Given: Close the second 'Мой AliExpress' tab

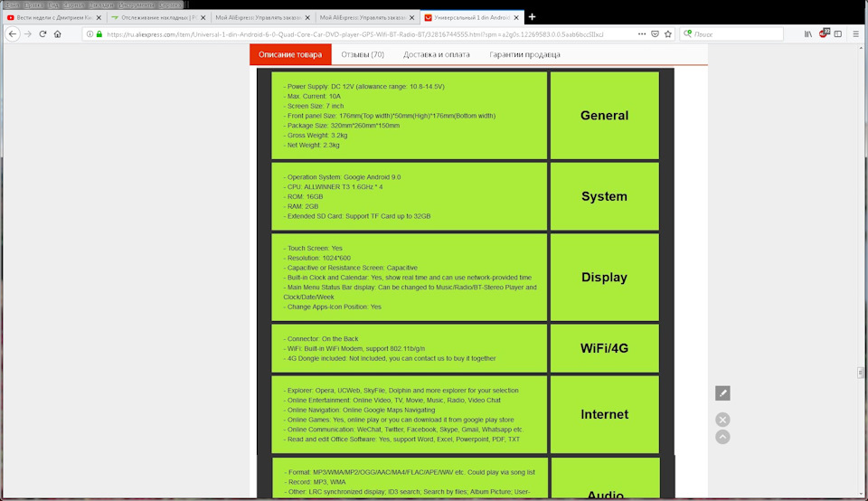Looking at the screenshot, I should tap(412, 18).
